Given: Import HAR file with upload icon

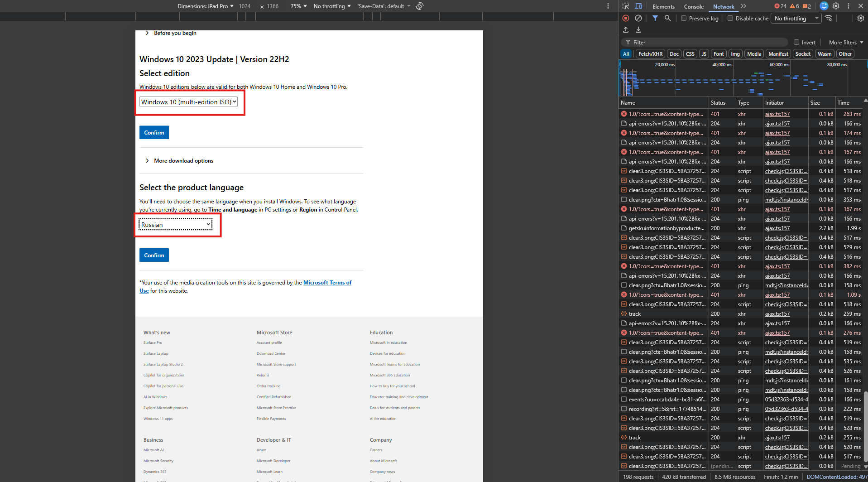Looking at the screenshot, I should (x=626, y=30).
